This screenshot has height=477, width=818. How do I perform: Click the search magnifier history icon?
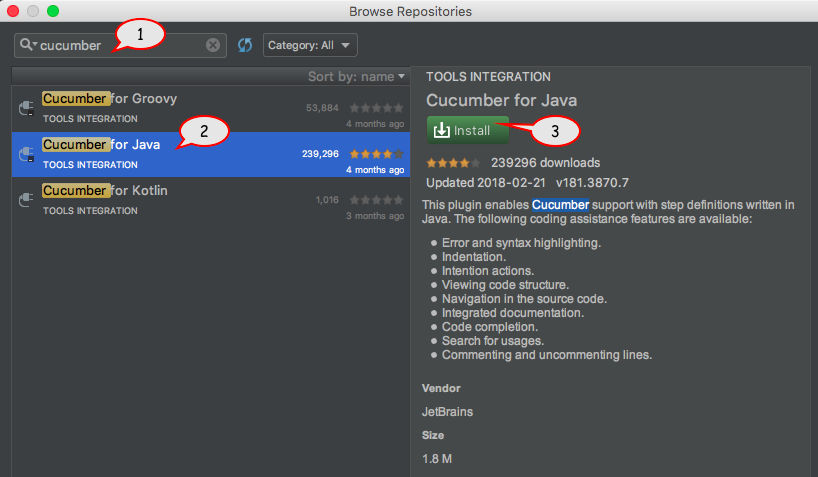point(28,45)
